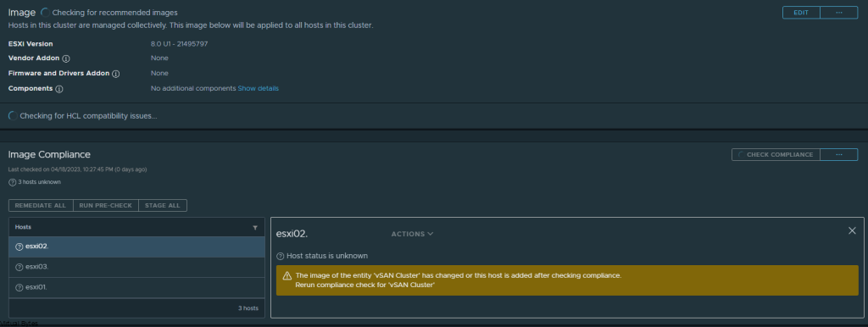Open the ellipsis menu beside CHECK COMPLIANCE
The image size is (868, 327).
(x=838, y=154)
